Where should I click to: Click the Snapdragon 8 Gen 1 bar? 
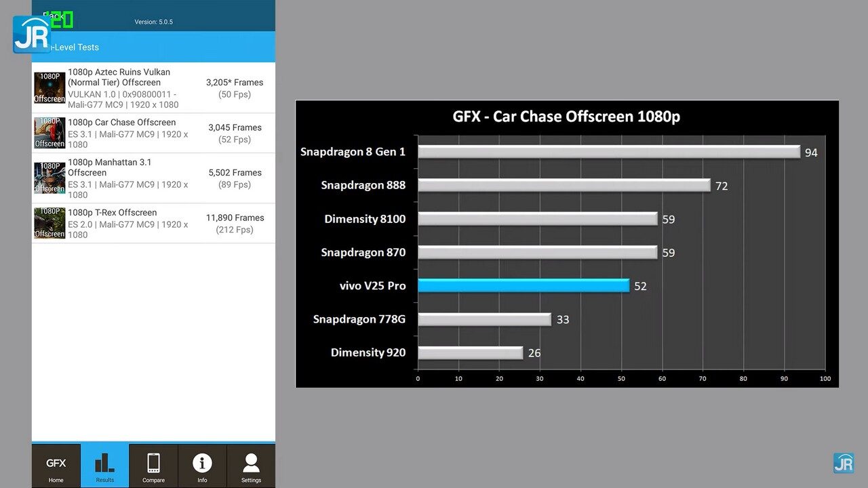pyautogui.click(x=609, y=152)
